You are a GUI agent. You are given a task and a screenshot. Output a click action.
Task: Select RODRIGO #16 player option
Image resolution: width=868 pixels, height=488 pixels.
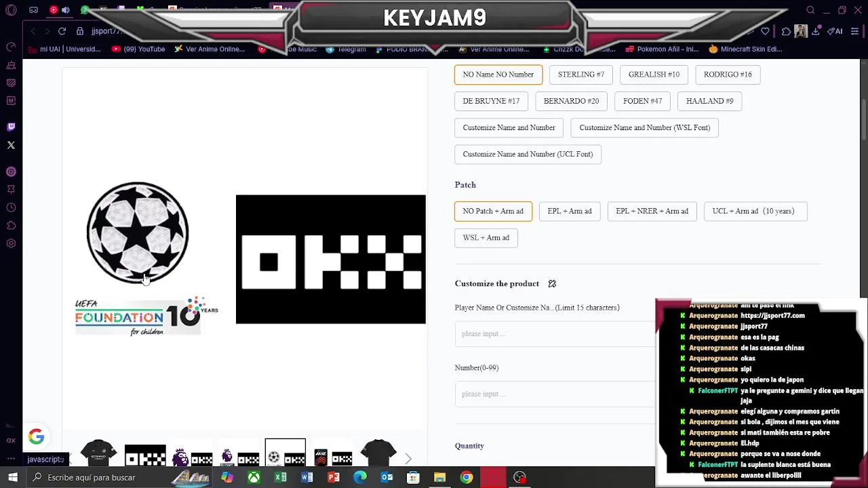[x=728, y=75]
